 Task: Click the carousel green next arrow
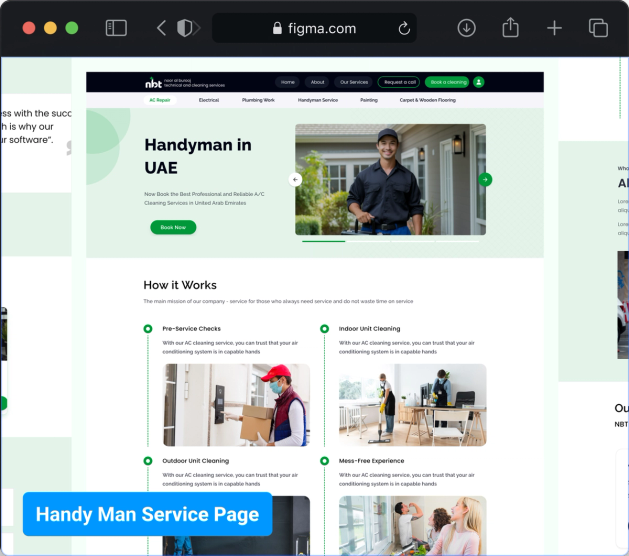[x=485, y=180]
